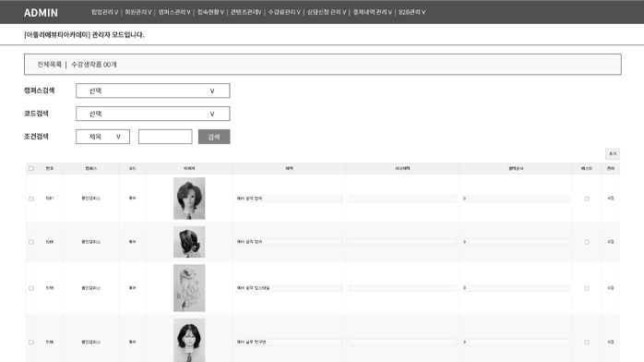This screenshot has height=362, width=644.
Task: Open the 회원관리 menu in top bar
Action: point(138,12)
